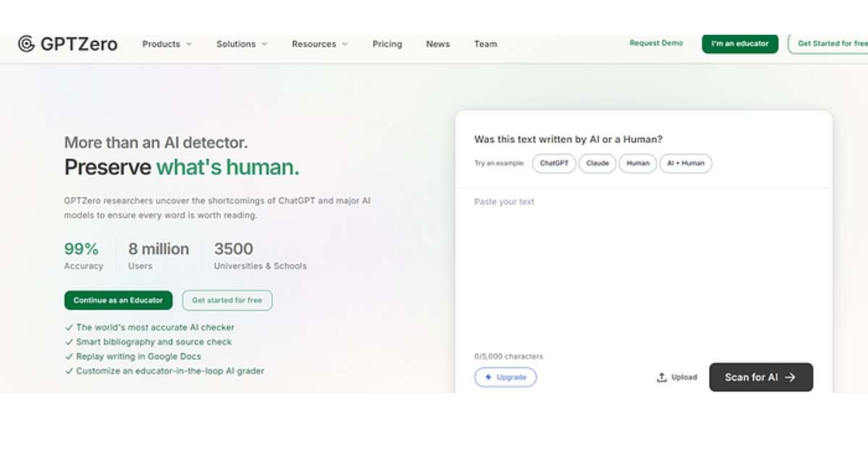Try the ChatGPT example
Image resolution: width=868 pixels, height=454 pixels.
(554, 163)
